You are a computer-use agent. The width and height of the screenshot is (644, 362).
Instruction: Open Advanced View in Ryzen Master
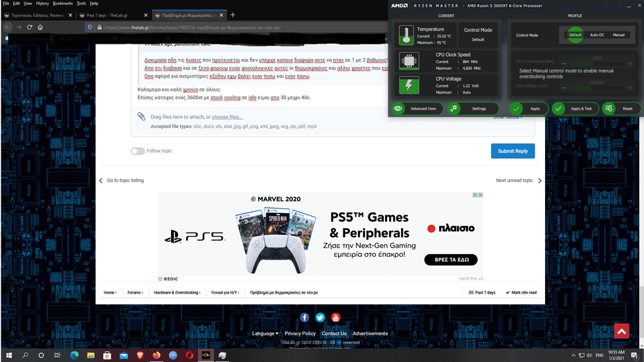pyautogui.click(x=418, y=109)
